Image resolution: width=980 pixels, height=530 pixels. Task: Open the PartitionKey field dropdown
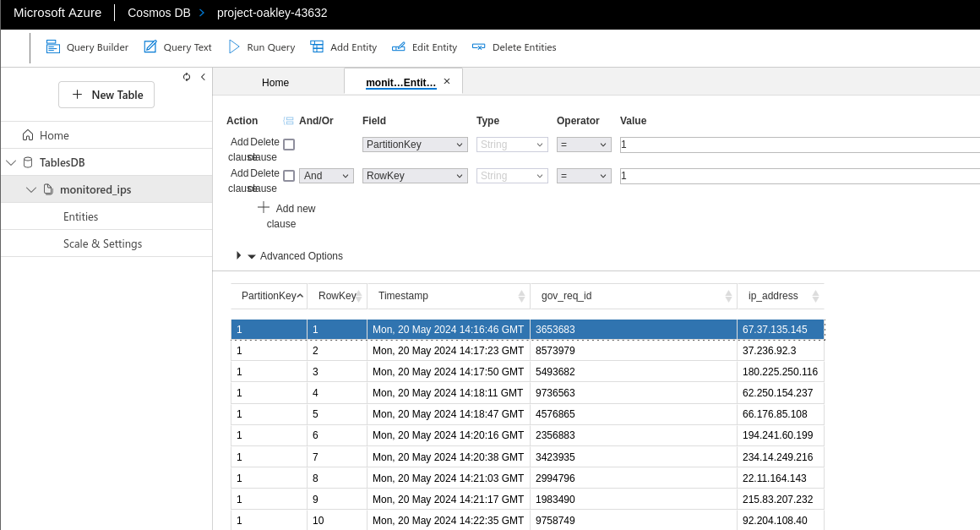pos(415,145)
